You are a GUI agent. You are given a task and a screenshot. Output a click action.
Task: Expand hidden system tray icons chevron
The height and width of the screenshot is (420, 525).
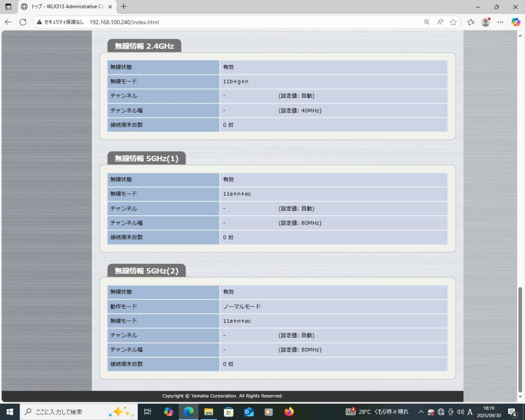tap(421, 412)
